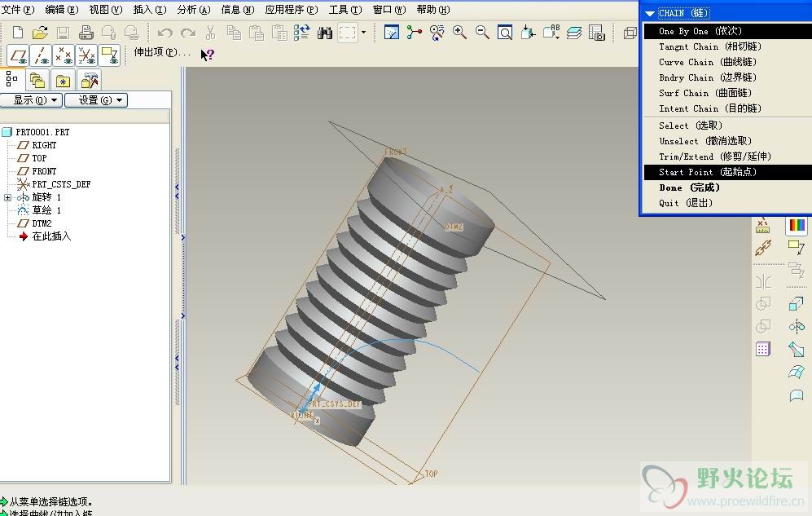Click the Boundary blend tool icon
The width and height of the screenshot is (812, 516).
click(x=796, y=372)
